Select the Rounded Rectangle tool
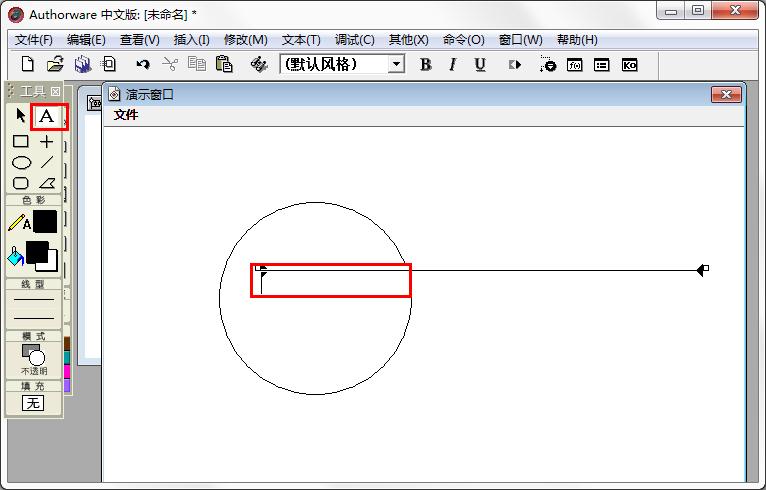Image resolution: width=766 pixels, height=490 pixels. point(21,183)
